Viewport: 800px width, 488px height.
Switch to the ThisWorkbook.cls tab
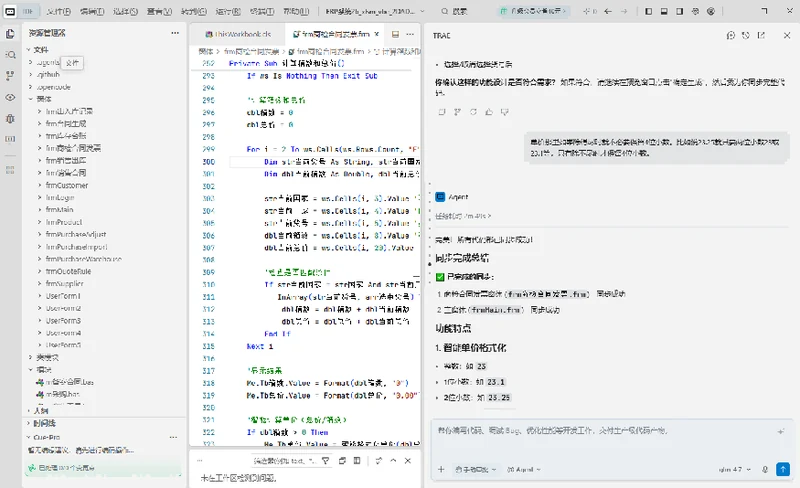click(238, 34)
